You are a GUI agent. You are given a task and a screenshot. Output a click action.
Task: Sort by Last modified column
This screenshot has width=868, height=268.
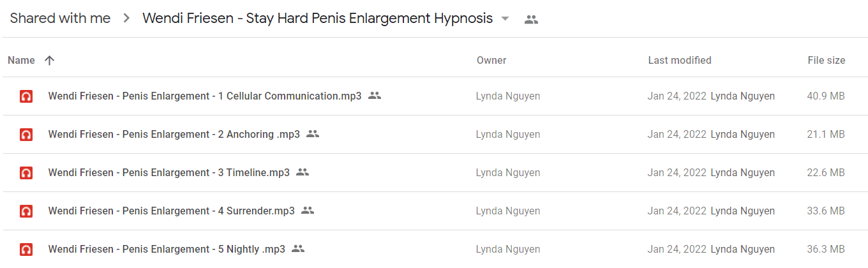pyautogui.click(x=680, y=60)
